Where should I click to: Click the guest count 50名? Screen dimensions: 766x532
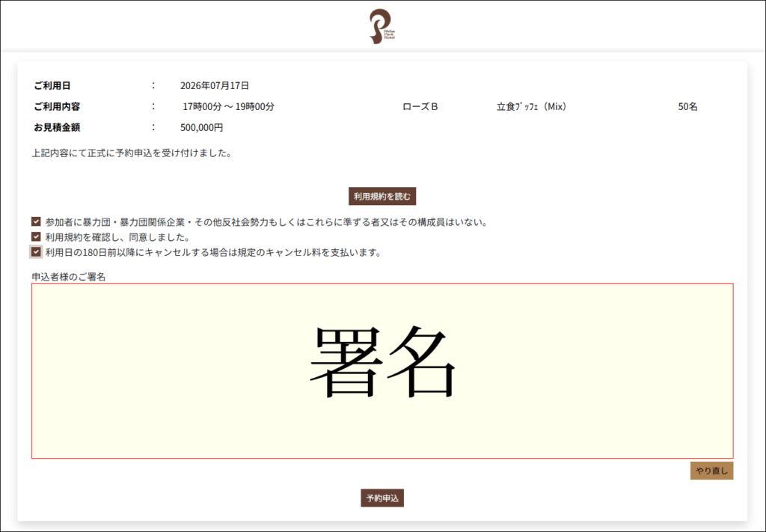(x=687, y=107)
